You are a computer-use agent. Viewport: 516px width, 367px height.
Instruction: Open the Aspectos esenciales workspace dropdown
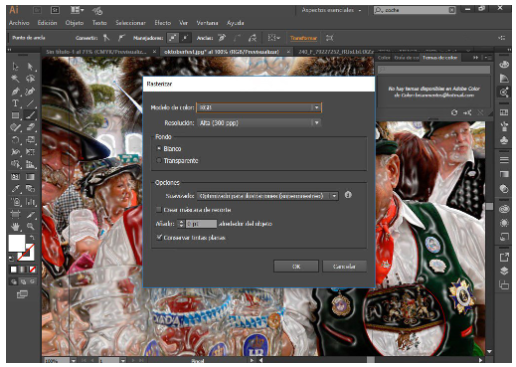[x=331, y=10]
